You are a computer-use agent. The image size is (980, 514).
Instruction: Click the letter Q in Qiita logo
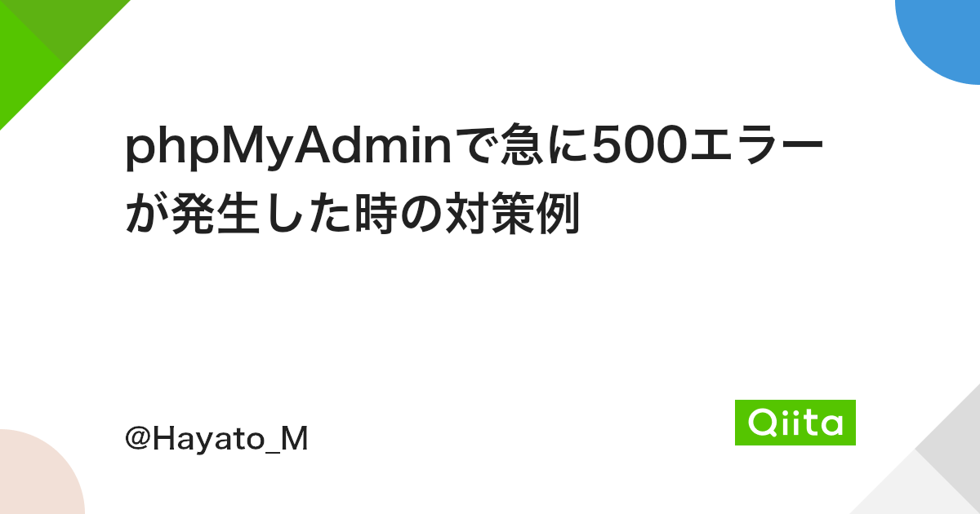coord(761,423)
